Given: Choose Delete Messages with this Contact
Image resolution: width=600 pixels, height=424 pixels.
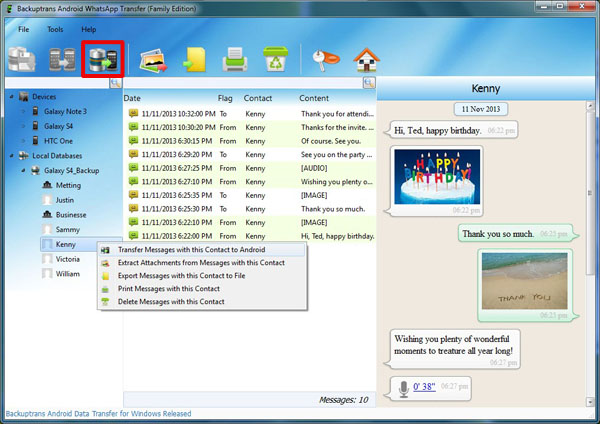Looking at the screenshot, I should click(202, 302).
